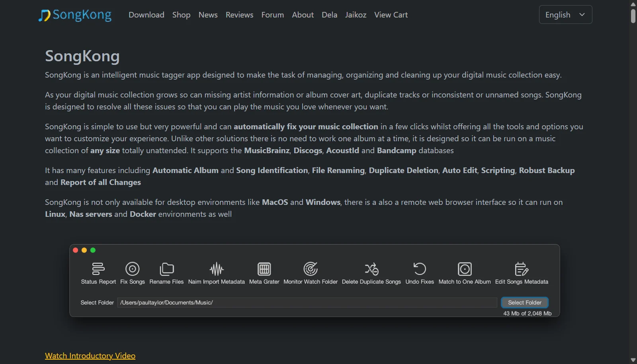Click the yellow minimize dot on app window
This screenshot has width=637, height=364.
pos(84,250)
